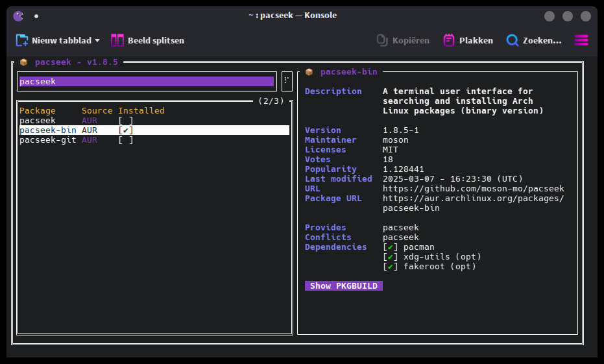Click the Show PKGBUILD button
Screen dimensions: 604x364
coord(344,285)
